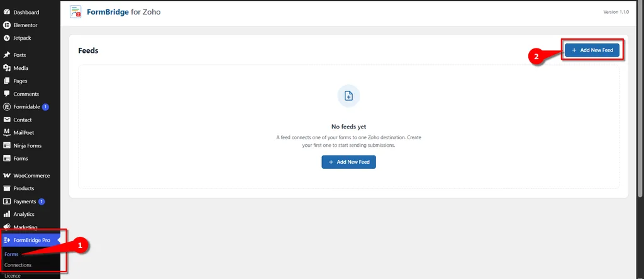Open the Payments menu
The image size is (644, 279).
[x=25, y=202]
